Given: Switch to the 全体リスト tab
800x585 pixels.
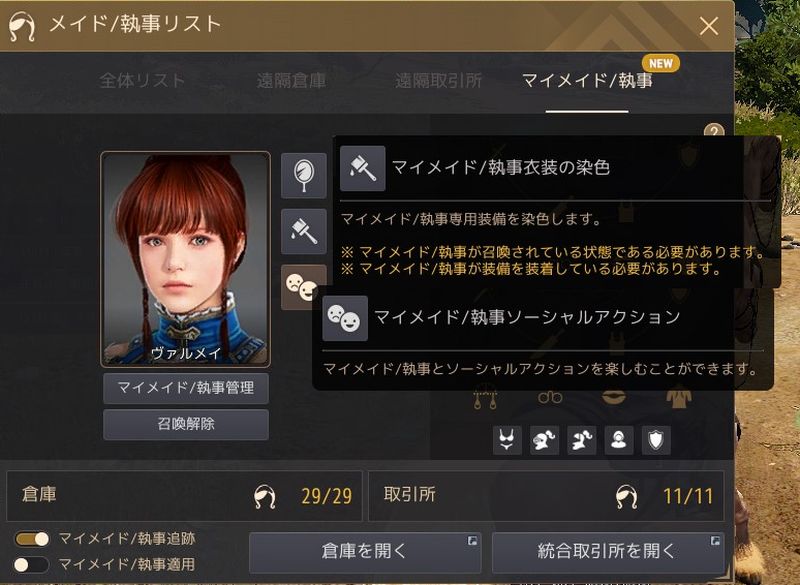Looking at the screenshot, I should pyautogui.click(x=142, y=81).
